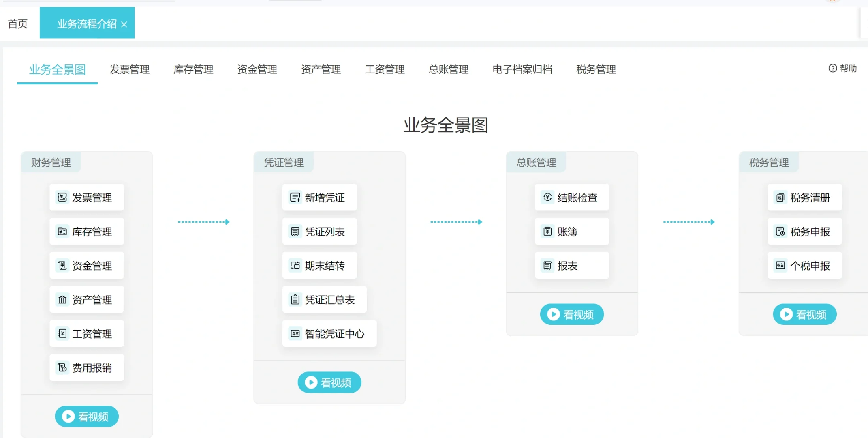This screenshot has height=438, width=868.
Task: Open 库存管理 via its inventory icon
Action: (x=62, y=232)
